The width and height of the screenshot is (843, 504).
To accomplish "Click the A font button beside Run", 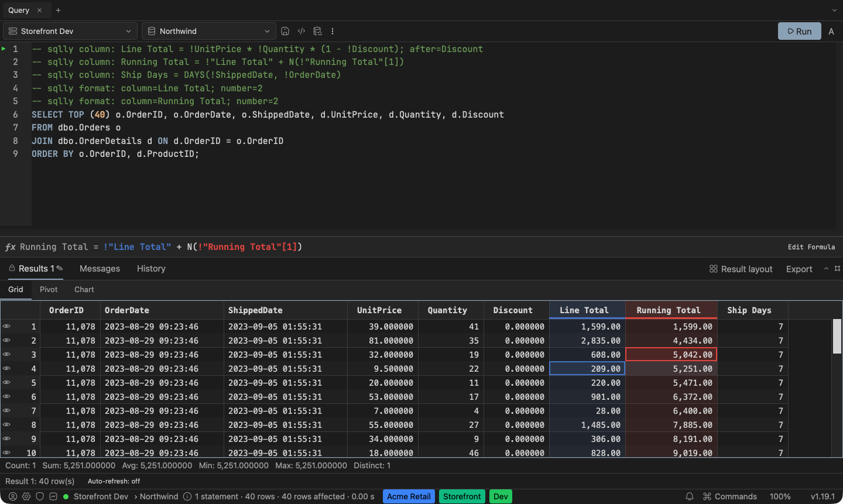I will (x=831, y=31).
